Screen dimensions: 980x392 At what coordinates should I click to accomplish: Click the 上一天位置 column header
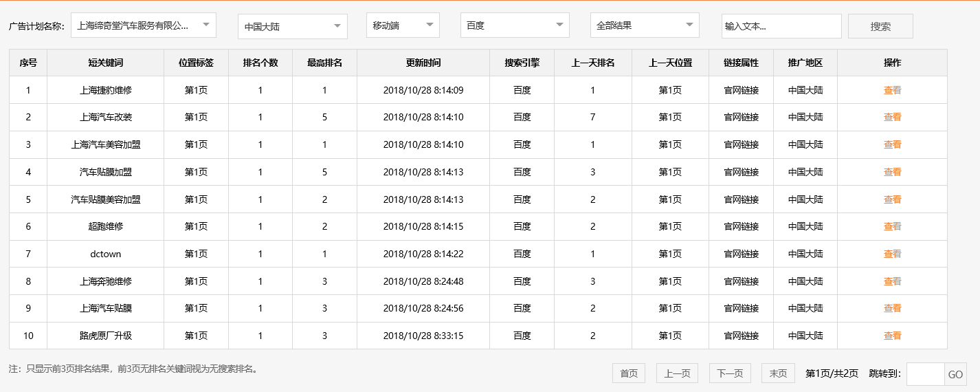tap(670, 63)
